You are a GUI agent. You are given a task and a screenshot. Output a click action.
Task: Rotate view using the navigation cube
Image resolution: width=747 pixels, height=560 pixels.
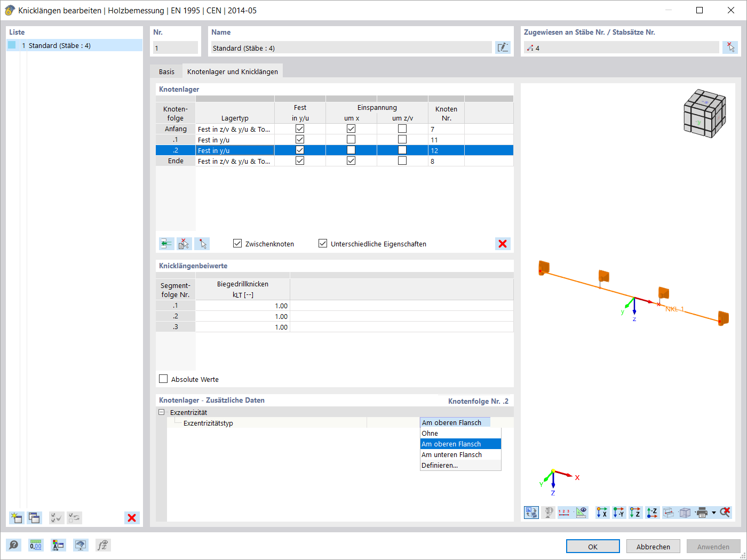705,113
